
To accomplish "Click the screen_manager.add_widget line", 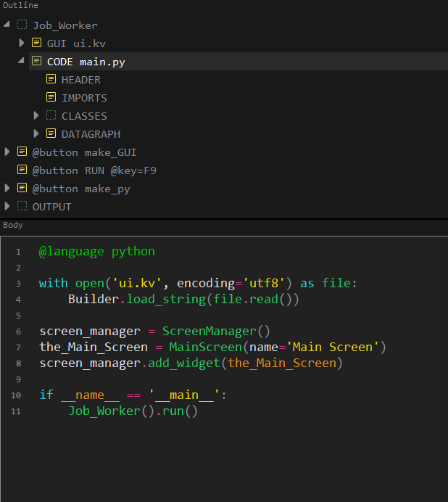I will point(191,363).
